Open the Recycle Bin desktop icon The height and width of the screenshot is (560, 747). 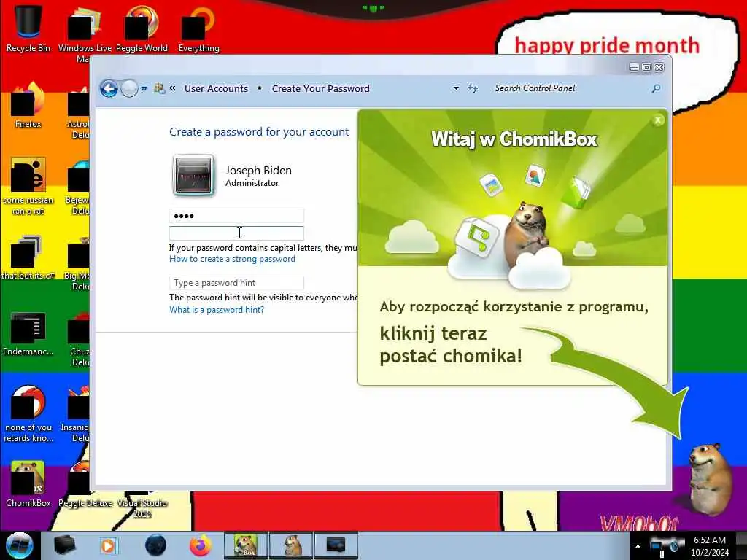click(x=28, y=28)
